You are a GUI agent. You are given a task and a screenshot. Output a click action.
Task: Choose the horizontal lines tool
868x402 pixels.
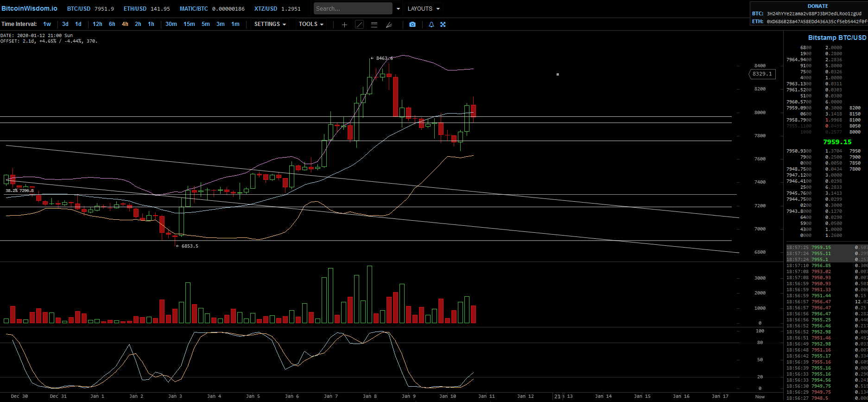point(374,25)
